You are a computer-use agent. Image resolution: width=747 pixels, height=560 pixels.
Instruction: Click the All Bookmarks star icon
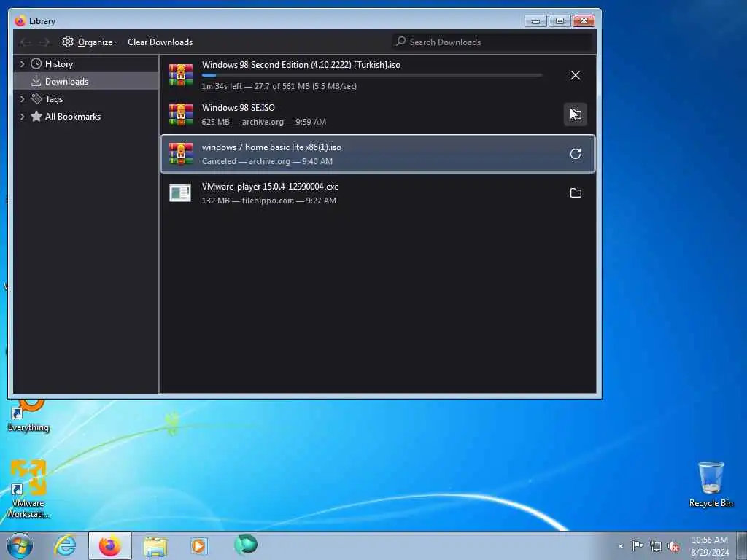36,116
